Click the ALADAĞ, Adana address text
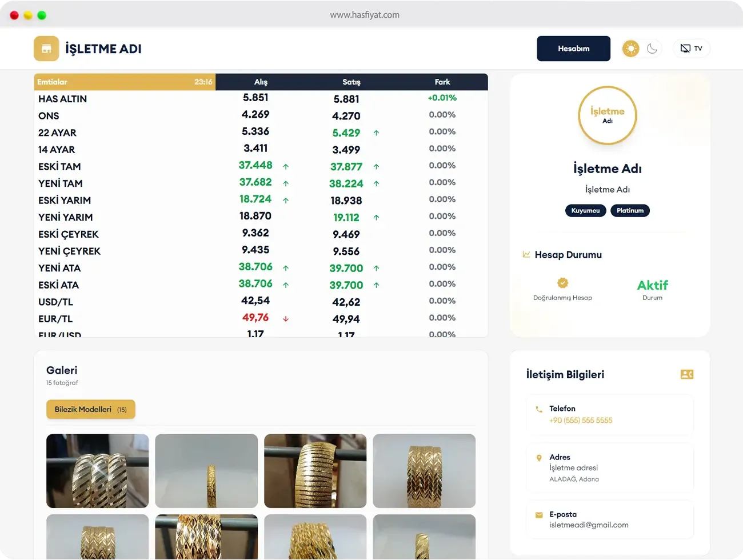 coord(574,479)
